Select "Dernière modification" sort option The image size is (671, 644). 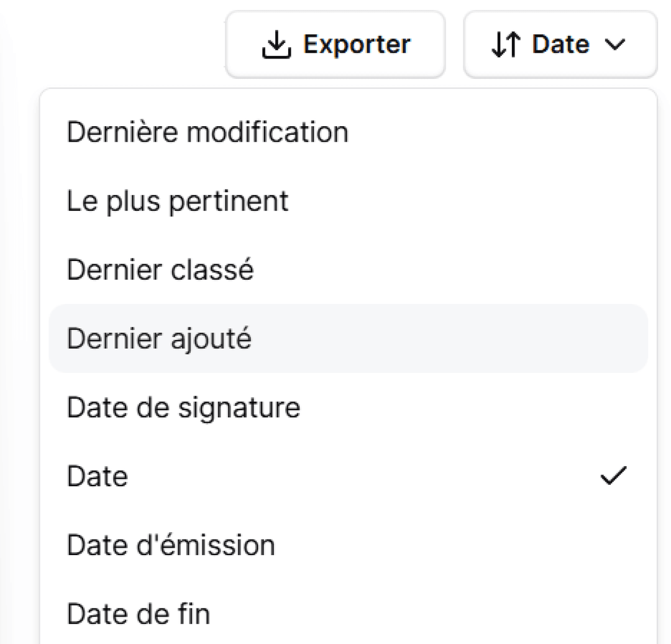[x=208, y=132]
